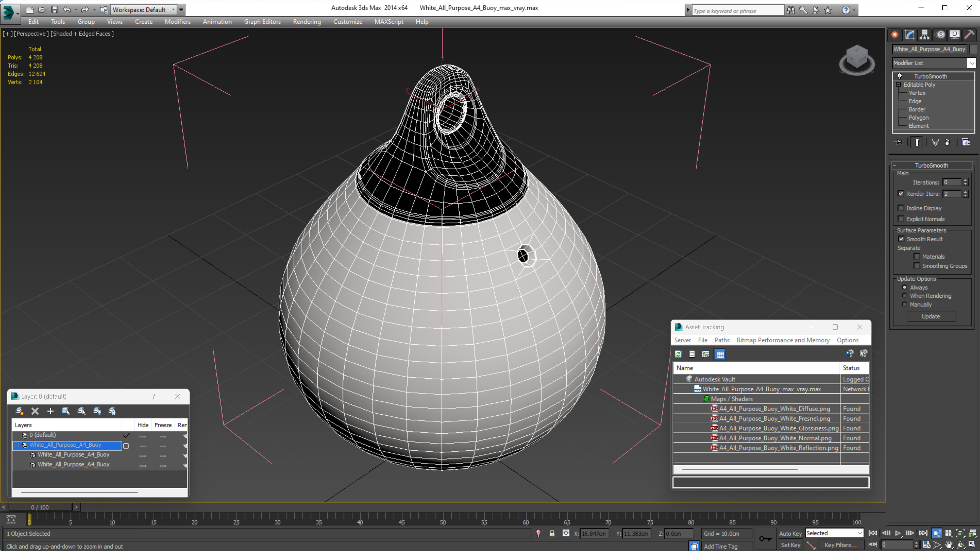980x551 pixels.
Task: Click the Save File icon in the top toolbar
Action: (x=54, y=10)
